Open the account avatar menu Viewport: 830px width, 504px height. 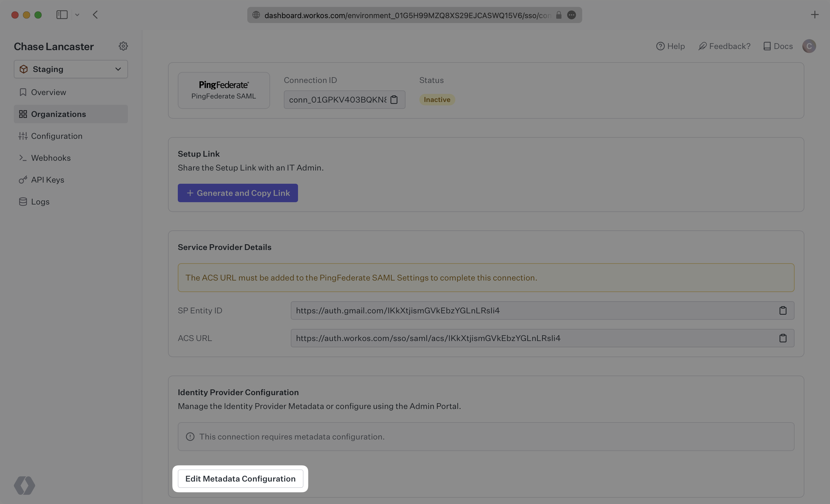(x=810, y=46)
